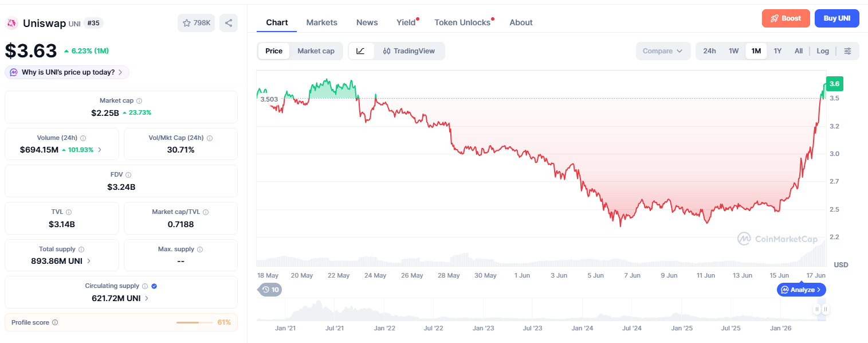Open the Token Unlocks tab
868x343 pixels.
click(462, 22)
